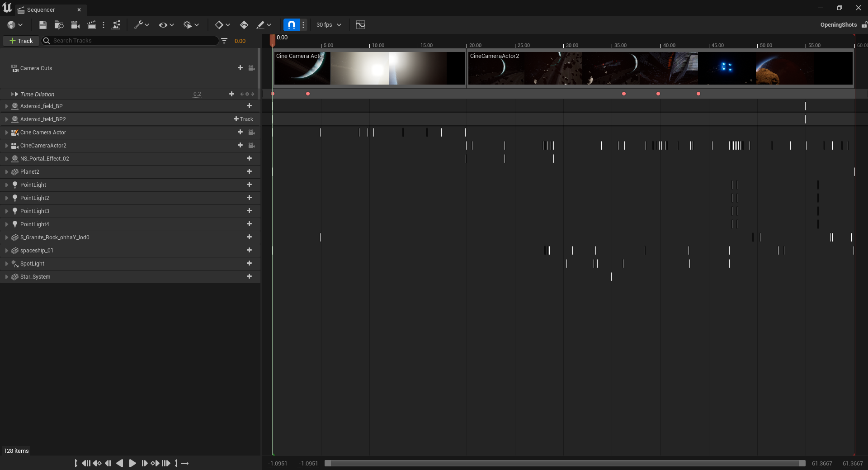Click the key icon for auto-key

[x=244, y=25]
